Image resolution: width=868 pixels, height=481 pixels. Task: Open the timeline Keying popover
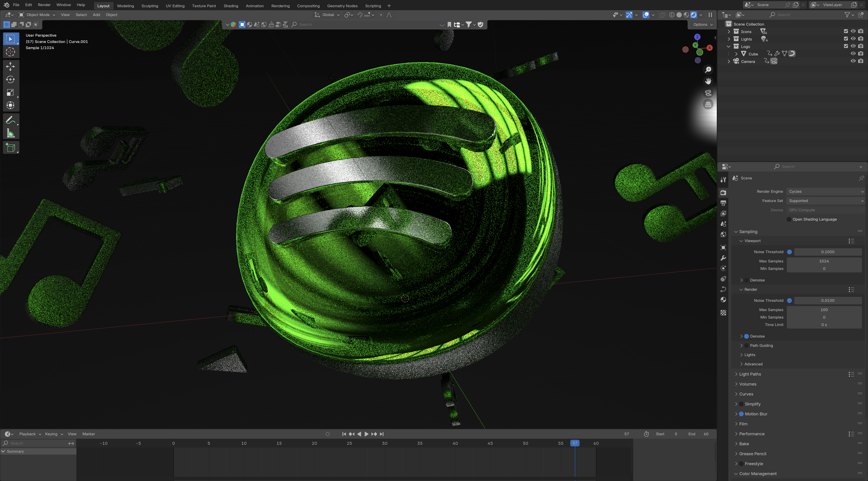coord(54,434)
